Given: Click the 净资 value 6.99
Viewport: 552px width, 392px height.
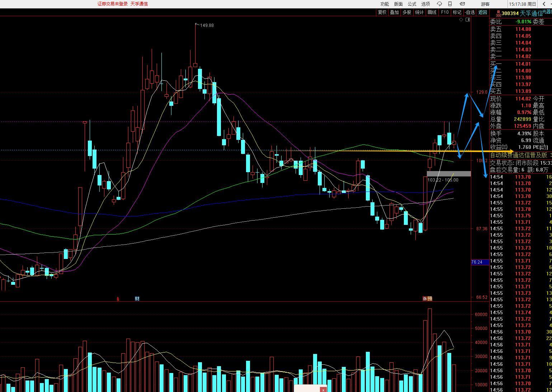Looking at the screenshot, I should [x=526, y=140].
